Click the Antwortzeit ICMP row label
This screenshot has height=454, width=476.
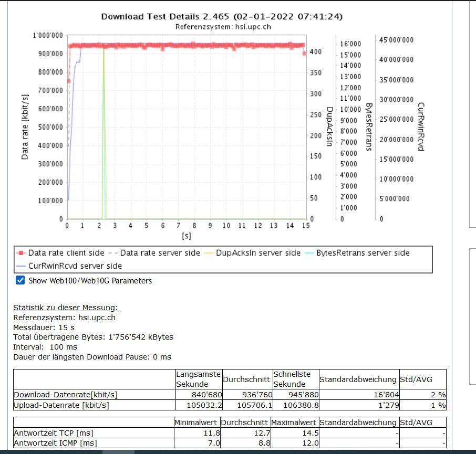55,443
